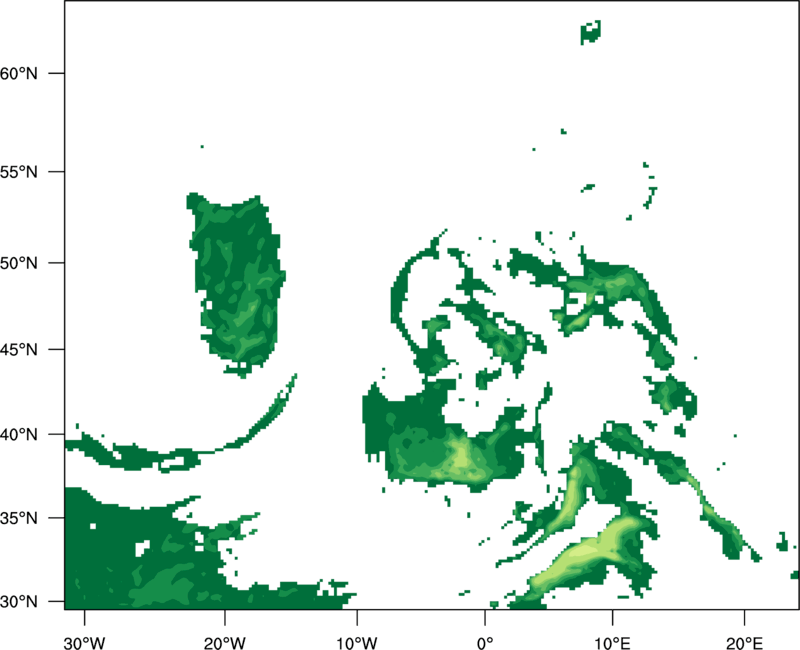The width and height of the screenshot is (800, 650).
Task: Click the 40°N latitude label
Action: [x=19, y=435]
